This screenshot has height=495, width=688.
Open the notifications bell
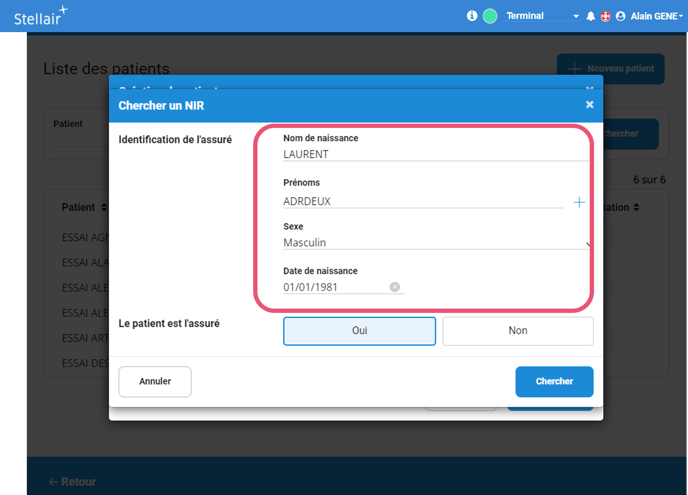click(590, 16)
